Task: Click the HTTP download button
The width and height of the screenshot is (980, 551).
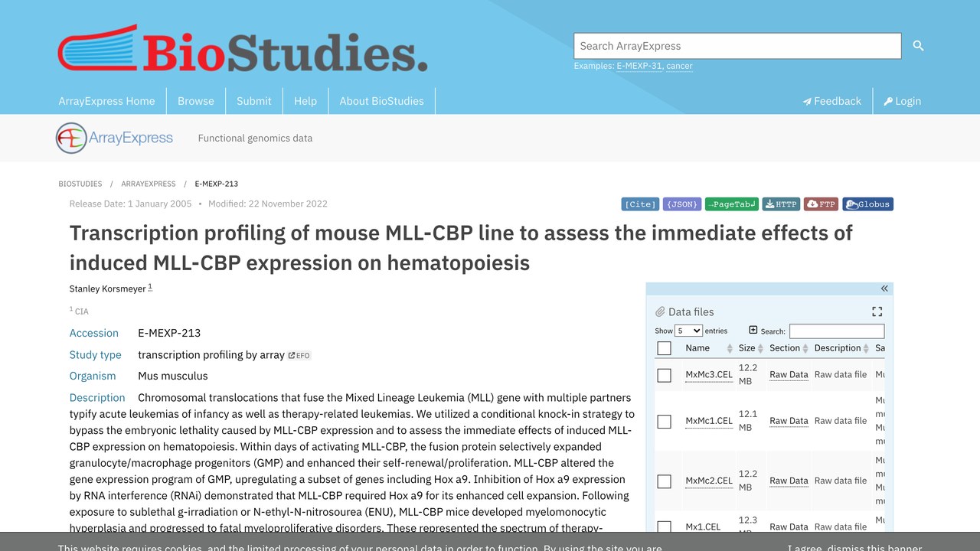Action: click(x=781, y=204)
